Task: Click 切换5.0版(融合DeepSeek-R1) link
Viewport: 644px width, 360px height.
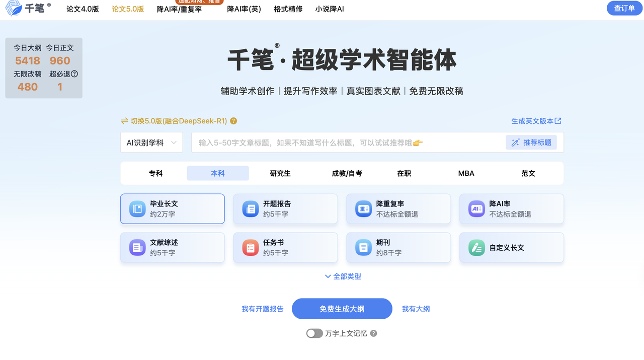Action: pyautogui.click(x=179, y=121)
